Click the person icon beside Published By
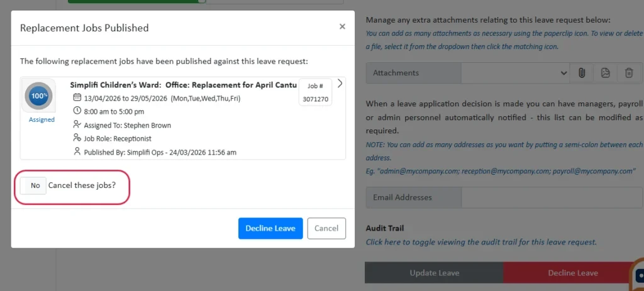This screenshot has height=291, width=644. pyautogui.click(x=77, y=151)
